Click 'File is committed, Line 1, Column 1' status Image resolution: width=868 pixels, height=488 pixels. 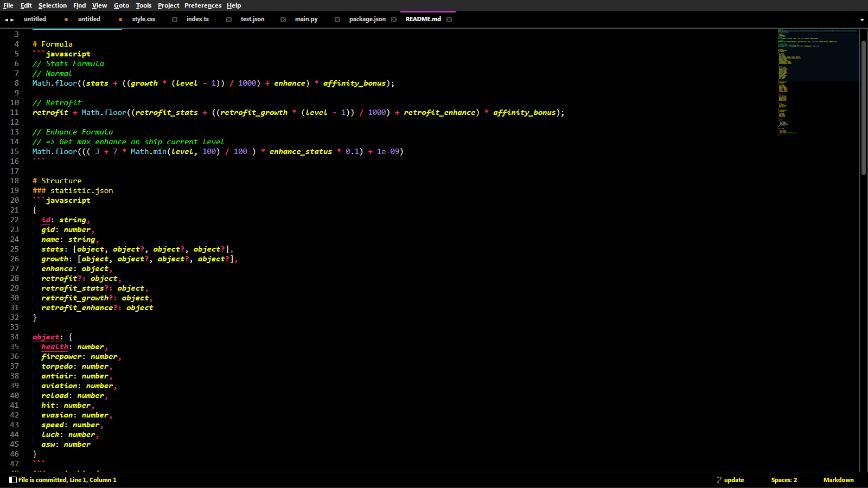[x=67, y=480]
